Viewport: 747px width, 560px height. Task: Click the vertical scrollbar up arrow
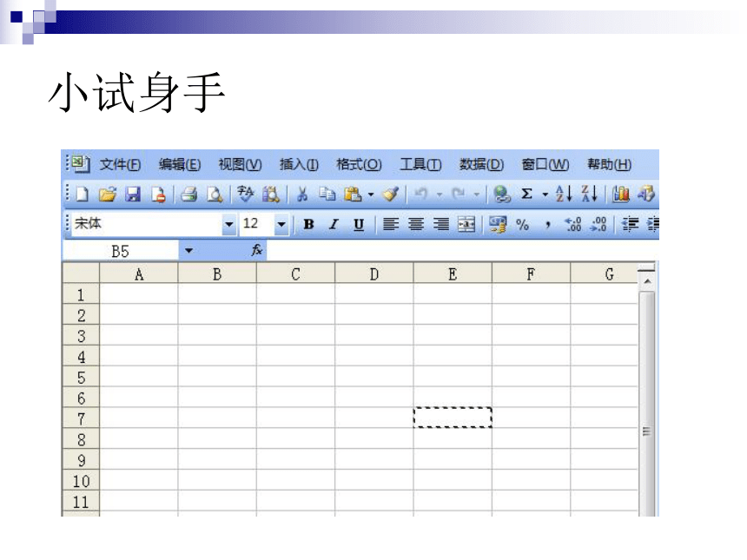647,281
